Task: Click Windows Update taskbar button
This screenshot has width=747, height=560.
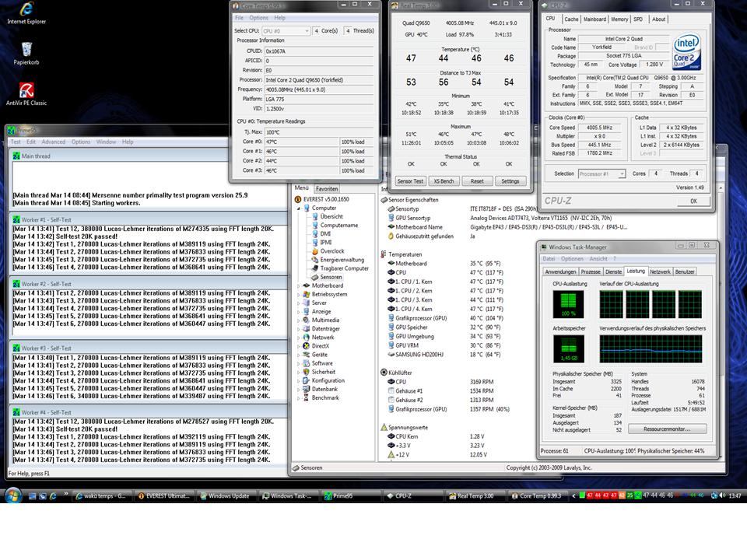Action: (228, 495)
